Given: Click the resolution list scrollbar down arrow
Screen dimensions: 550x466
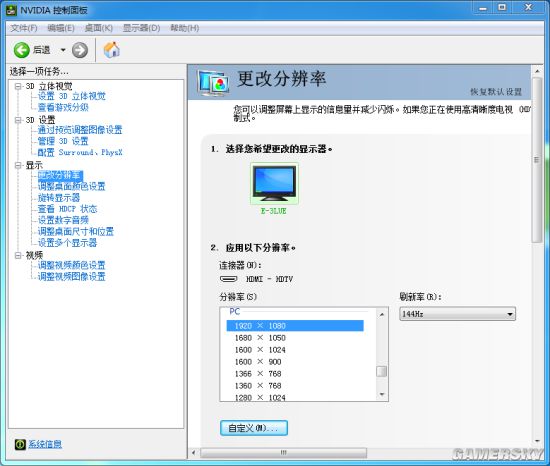Looking at the screenshot, I should pyautogui.click(x=382, y=394).
